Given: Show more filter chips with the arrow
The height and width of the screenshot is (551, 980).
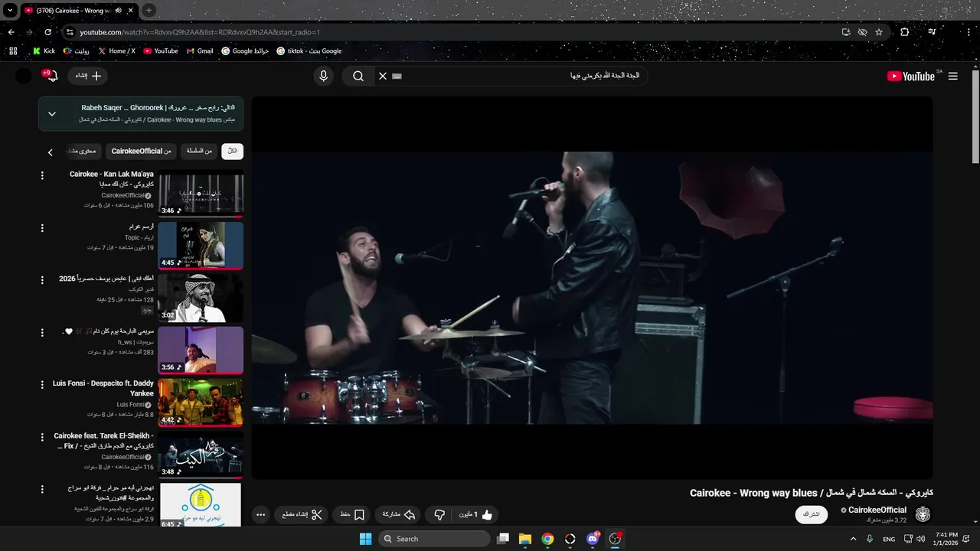Looking at the screenshot, I should pyautogui.click(x=51, y=152).
